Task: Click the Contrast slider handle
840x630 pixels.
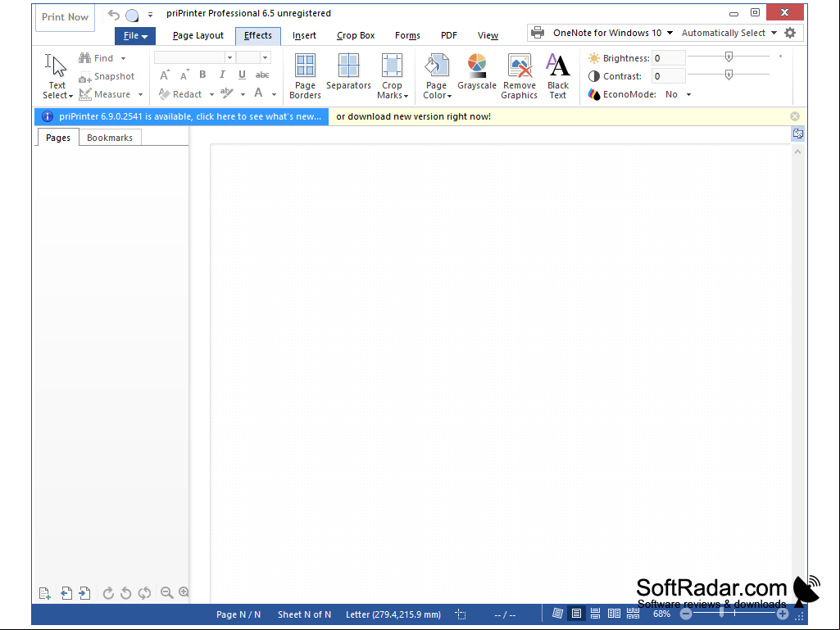Action: (729, 75)
